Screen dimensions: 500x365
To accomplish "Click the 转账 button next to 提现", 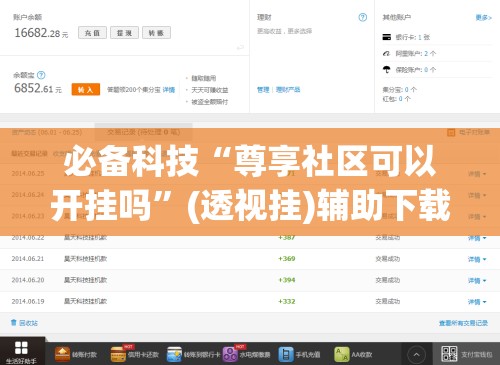I will pyautogui.click(x=156, y=33).
